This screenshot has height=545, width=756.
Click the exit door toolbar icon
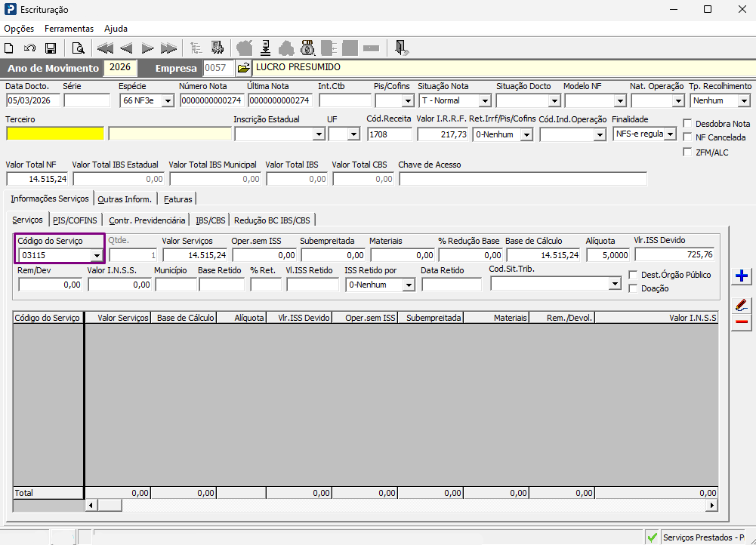click(401, 48)
